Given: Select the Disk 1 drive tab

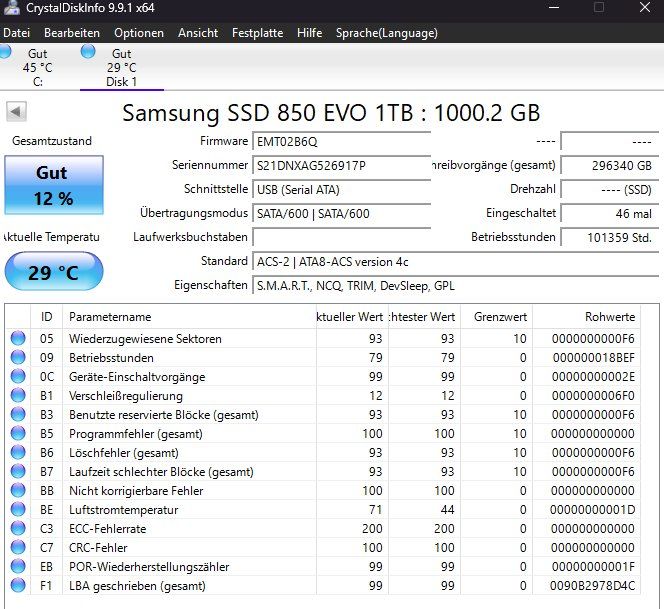Looking at the screenshot, I should (x=122, y=67).
